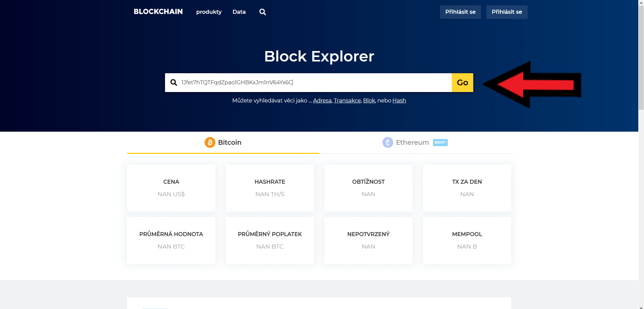The image size is (644, 309).
Task: Open the Blok link
Action: (369, 100)
